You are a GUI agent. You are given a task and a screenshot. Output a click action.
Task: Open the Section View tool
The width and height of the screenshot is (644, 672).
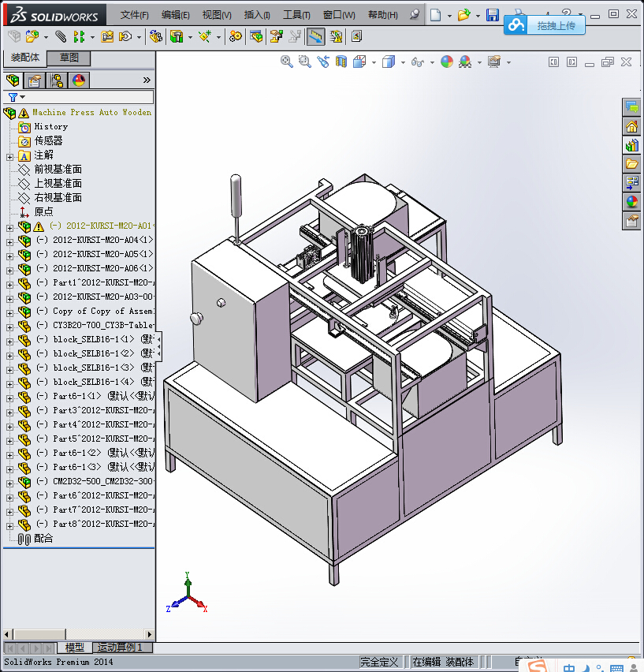341,62
